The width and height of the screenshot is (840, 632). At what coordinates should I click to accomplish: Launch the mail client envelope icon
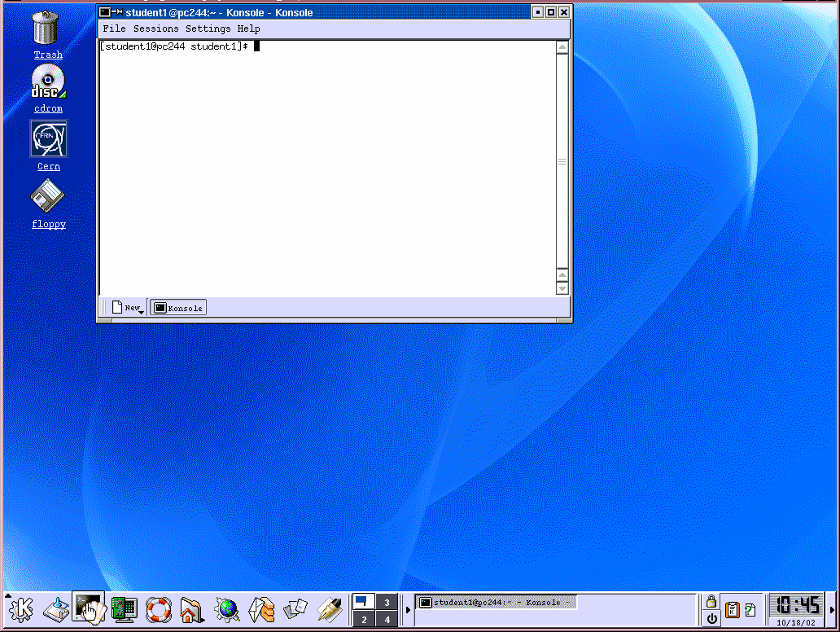pos(261,609)
